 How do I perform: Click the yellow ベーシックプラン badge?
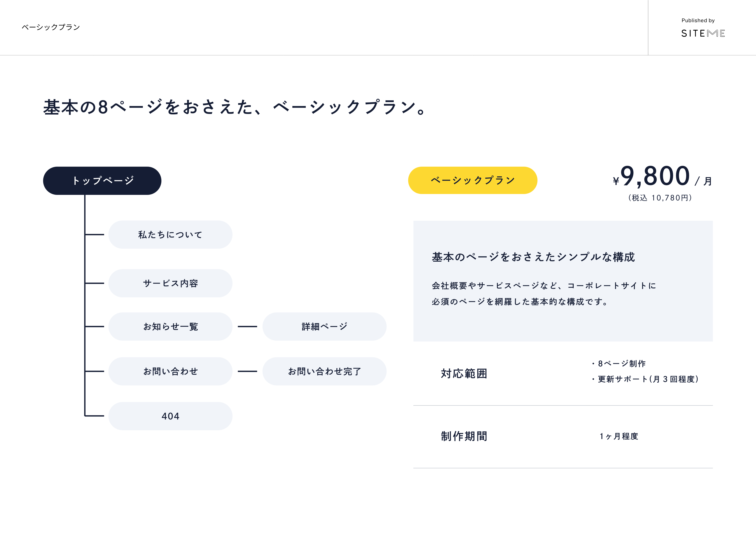tap(472, 180)
